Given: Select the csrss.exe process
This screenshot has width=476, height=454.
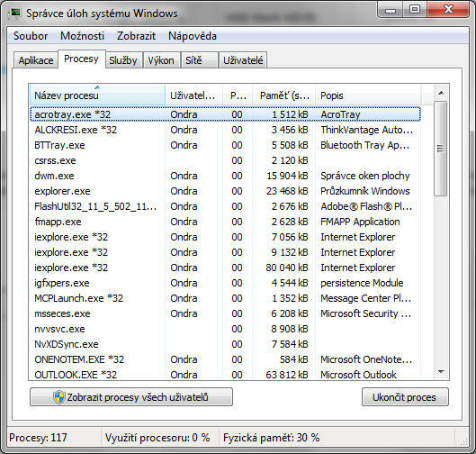Looking at the screenshot, I should (x=225, y=160).
